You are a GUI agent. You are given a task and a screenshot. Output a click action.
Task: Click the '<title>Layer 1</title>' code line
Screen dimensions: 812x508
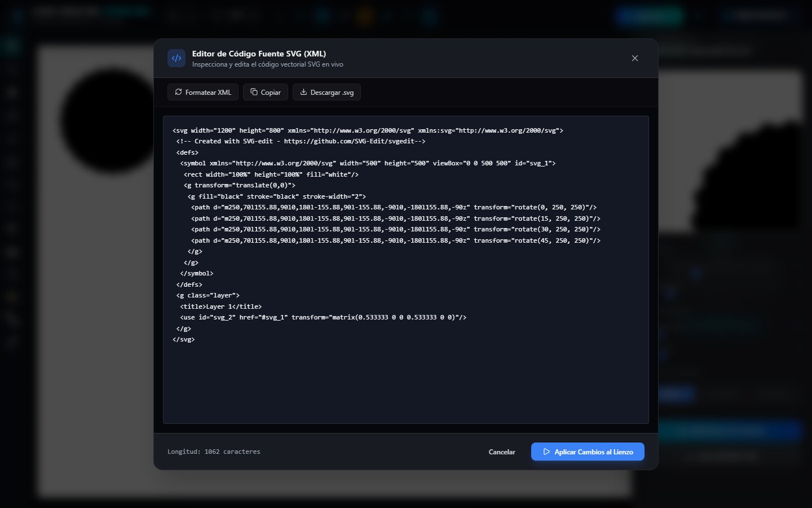[x=221, y=306]
